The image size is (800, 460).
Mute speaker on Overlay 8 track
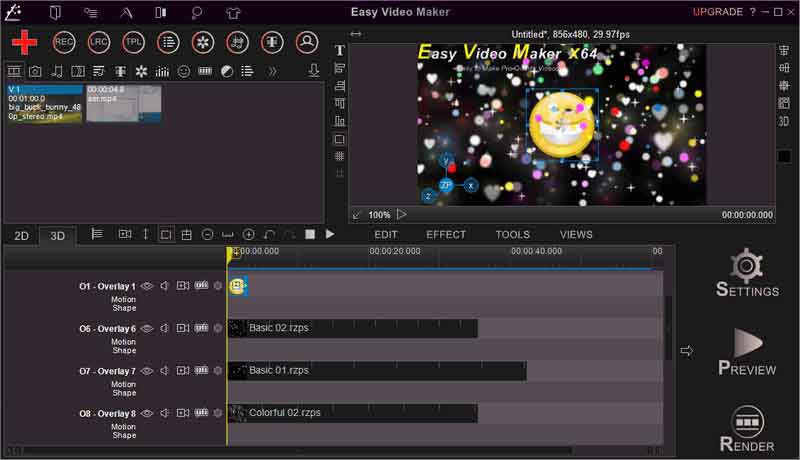164,413
